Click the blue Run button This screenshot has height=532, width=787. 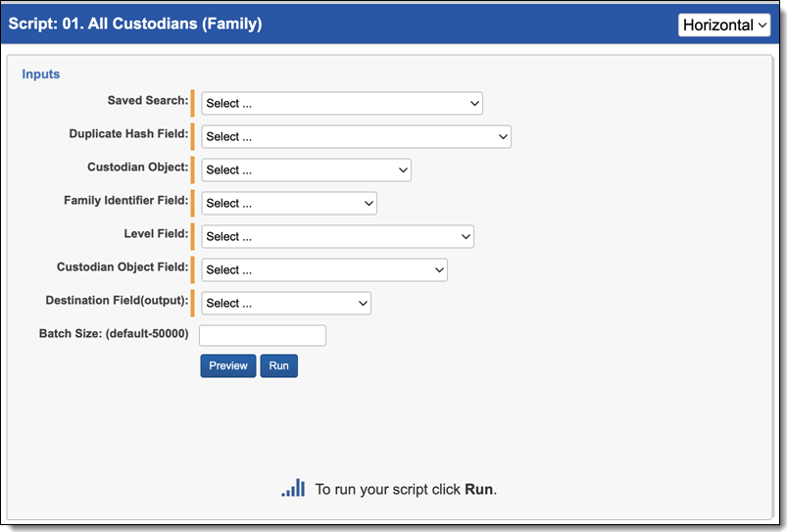tap(278, 365)
